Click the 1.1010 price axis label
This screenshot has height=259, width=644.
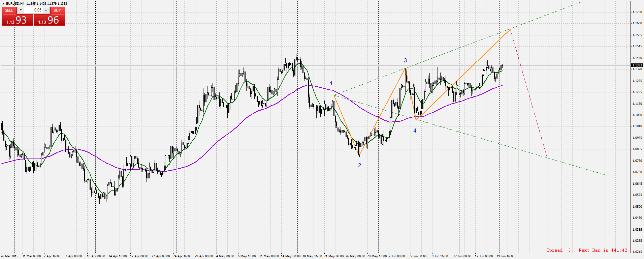[637, 126]
